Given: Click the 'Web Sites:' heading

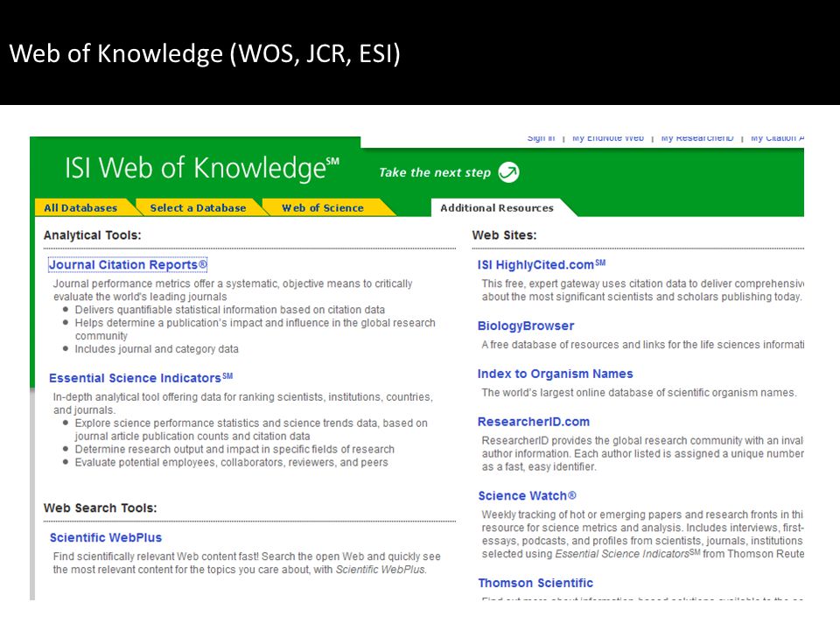Looking at the screenshot, I should tap(504, 235).
